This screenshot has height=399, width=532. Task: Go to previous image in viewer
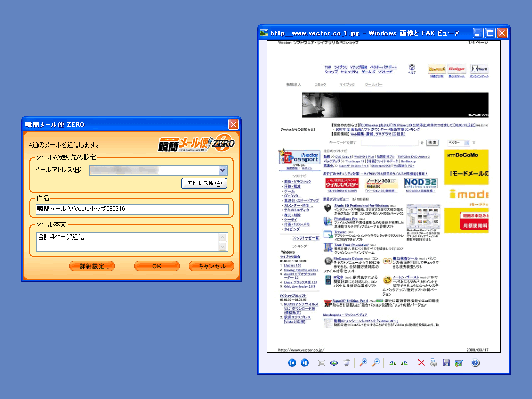click(x=292, y=363)
